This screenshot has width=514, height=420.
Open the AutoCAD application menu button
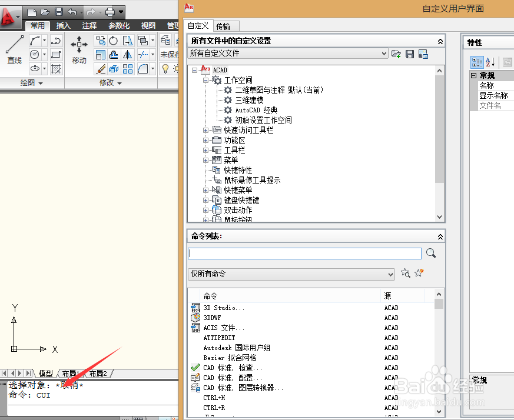click(x=10, y=16)
